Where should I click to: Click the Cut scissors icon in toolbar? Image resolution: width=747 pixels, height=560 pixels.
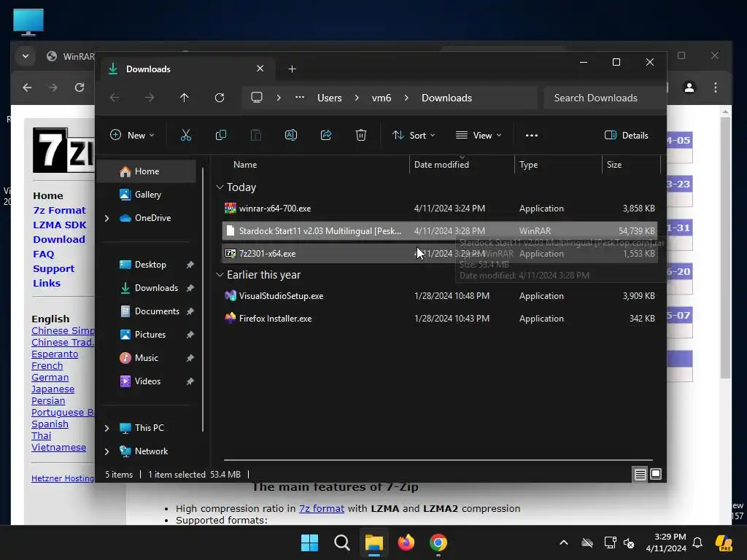click(186, 135)
